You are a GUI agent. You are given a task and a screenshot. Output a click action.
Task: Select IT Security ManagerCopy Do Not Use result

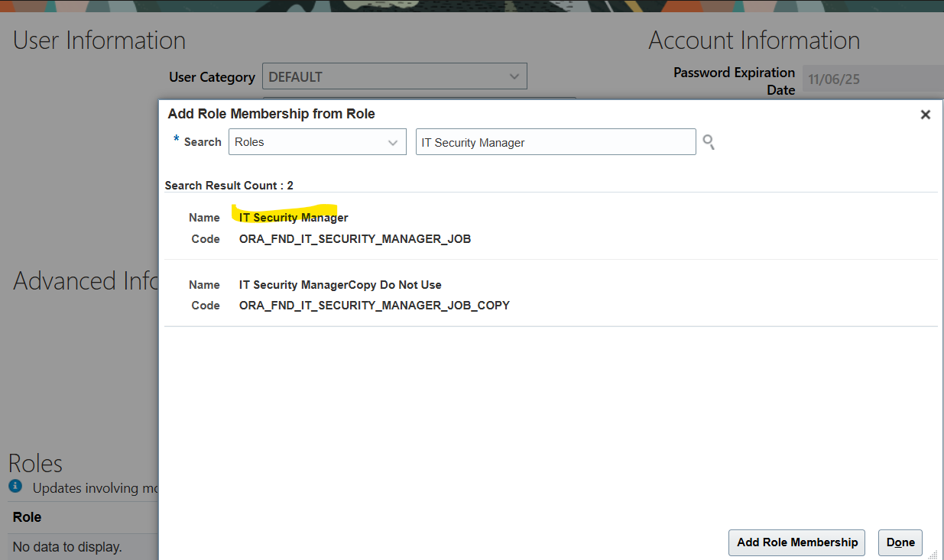point(340,284)
